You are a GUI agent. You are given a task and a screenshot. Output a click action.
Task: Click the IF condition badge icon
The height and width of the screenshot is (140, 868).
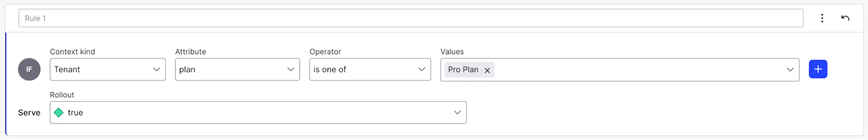(x=29, y=69)
